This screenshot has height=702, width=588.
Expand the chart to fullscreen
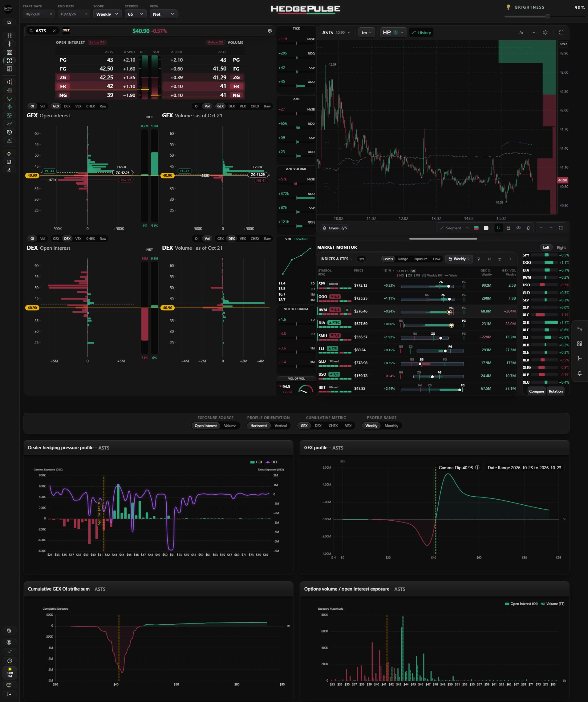pyautogui.click(x=561, y=32)
